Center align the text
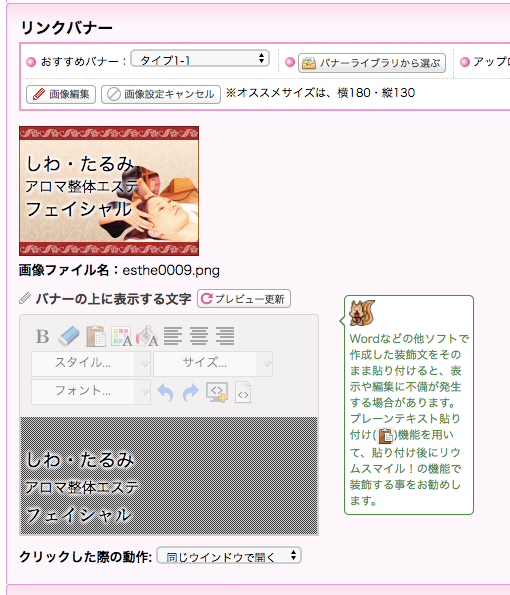The image size is (510, 595). tap(199, 336)
